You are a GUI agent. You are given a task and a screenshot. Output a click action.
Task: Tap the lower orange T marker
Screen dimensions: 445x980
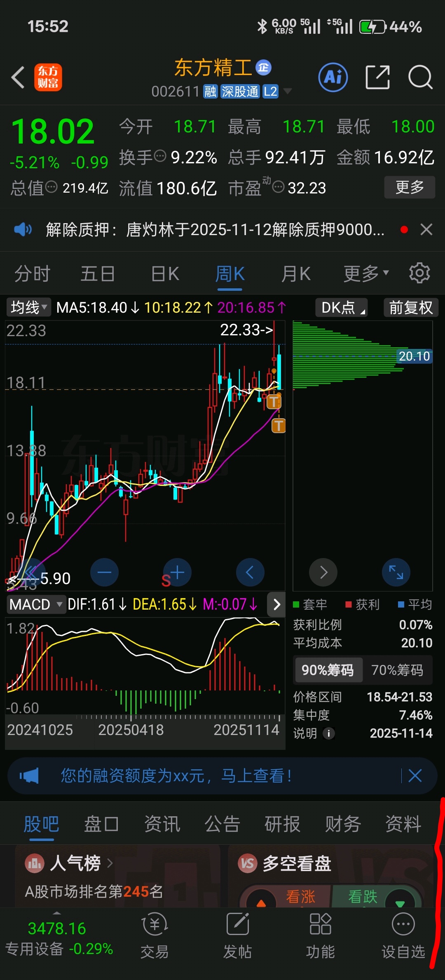tap(279, 425)
